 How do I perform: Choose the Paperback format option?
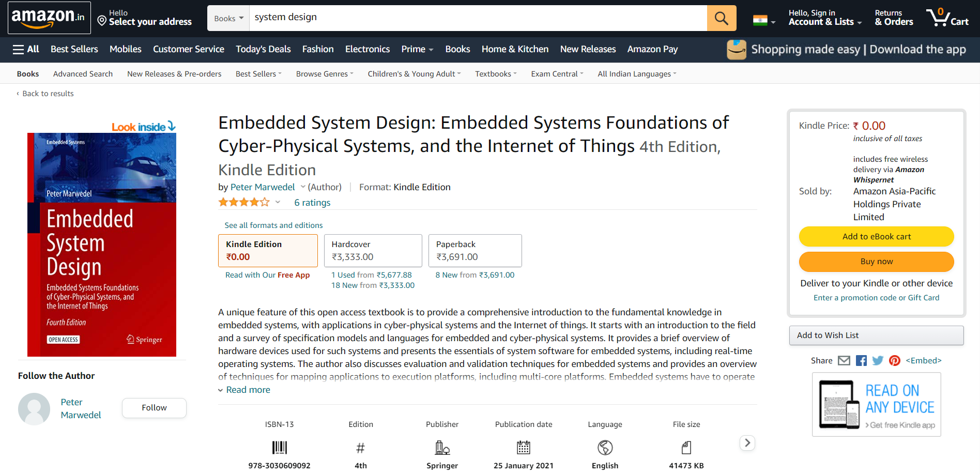pos(474,251)
